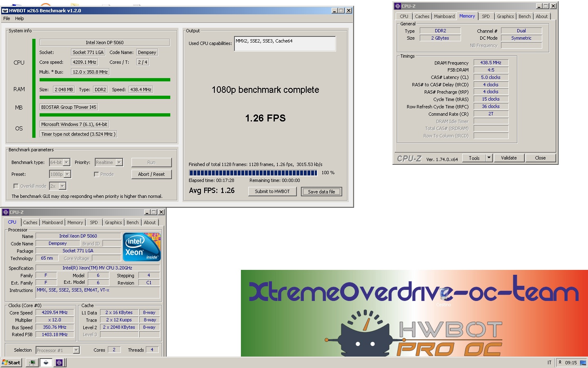Click the title icon of the CPU-Z Memory window
The image size is (588, 368).
[398, 6]
